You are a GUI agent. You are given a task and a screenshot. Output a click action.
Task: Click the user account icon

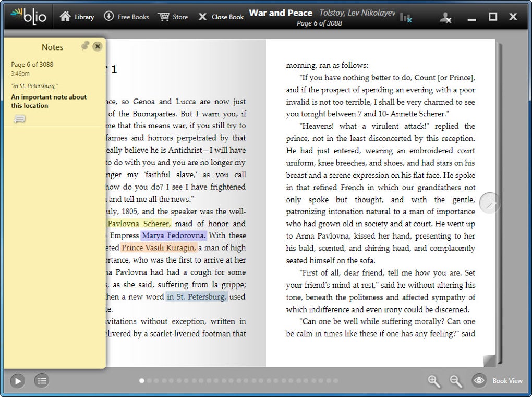[445, 17]
